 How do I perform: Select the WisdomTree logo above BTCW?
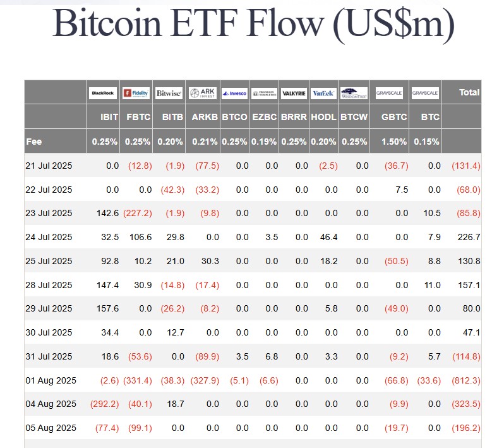354,94
